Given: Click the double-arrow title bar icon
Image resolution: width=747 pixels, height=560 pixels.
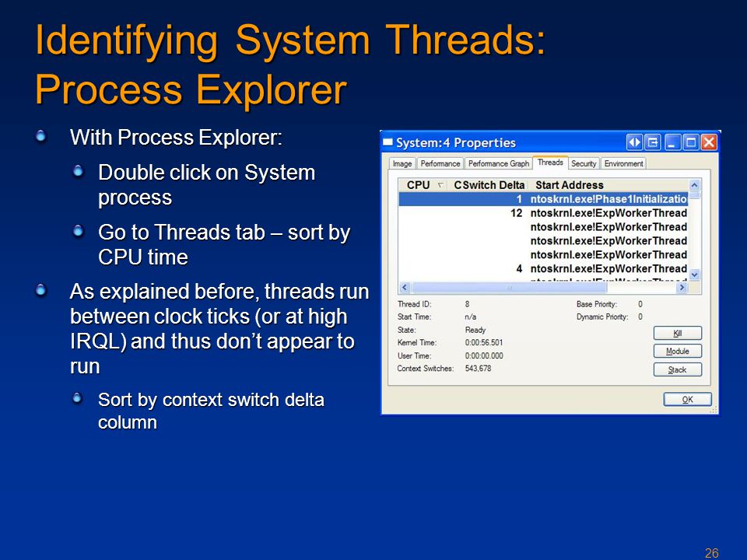Looking at the screenshot, I should click(634, 142).
